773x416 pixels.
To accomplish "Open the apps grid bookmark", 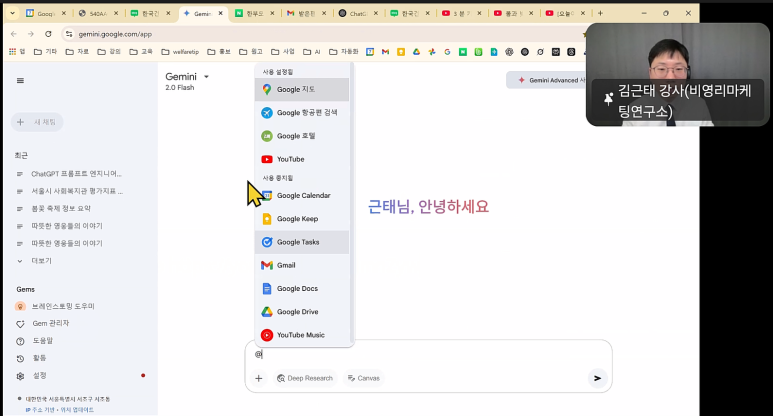I will [x=16, y=51].
